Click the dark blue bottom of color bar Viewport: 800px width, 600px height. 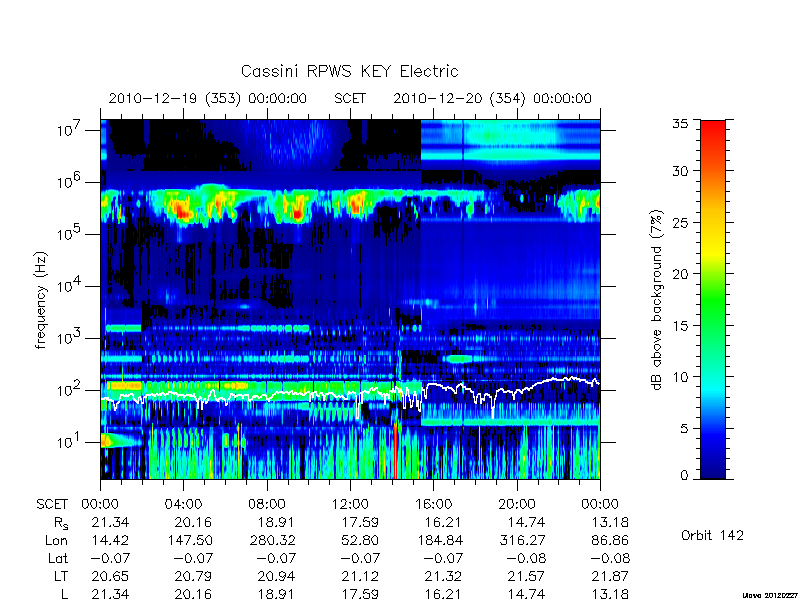713,469
